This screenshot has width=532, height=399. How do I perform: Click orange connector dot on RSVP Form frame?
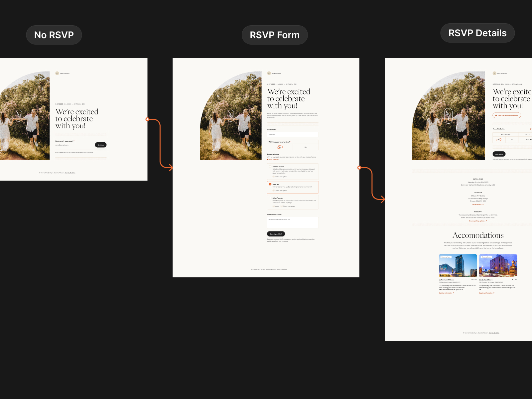coord(359,168)
